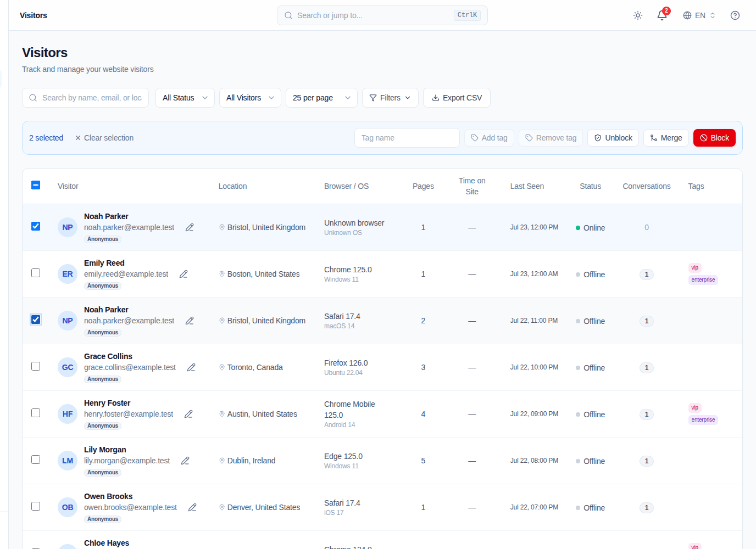Viewport: 756px width, 549px height.
Task: Click the search magnifier in the top bar
Action: click(x=288, y=15)
